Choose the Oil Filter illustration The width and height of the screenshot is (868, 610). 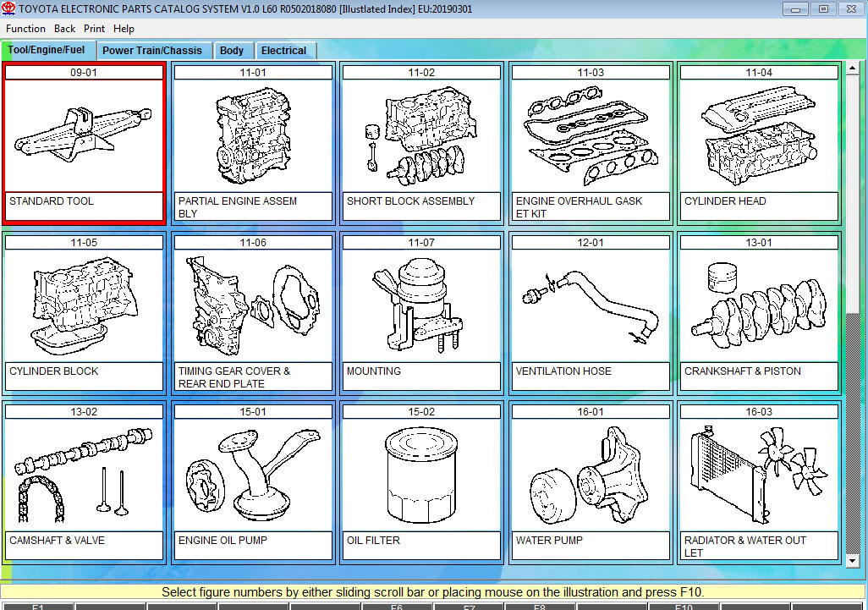point(421,475)
